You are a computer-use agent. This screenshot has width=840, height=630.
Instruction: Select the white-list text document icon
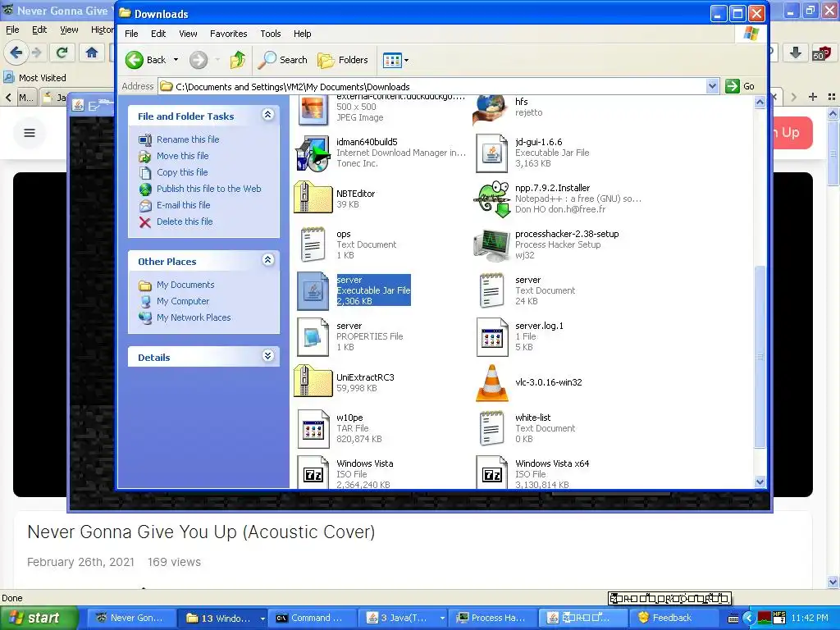(491, 428)
